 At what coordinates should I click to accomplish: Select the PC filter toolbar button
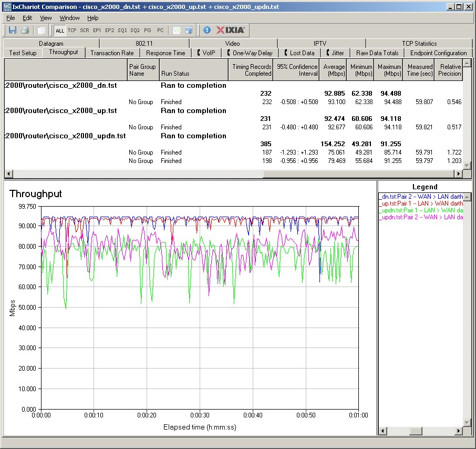point(160,30)
